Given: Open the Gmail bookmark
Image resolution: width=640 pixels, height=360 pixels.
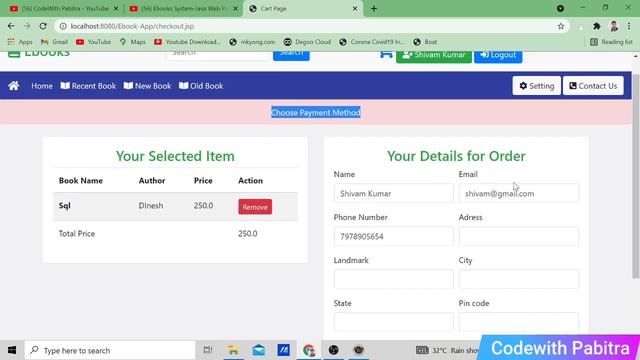Looking at the screenshot, I should point(54,42).
